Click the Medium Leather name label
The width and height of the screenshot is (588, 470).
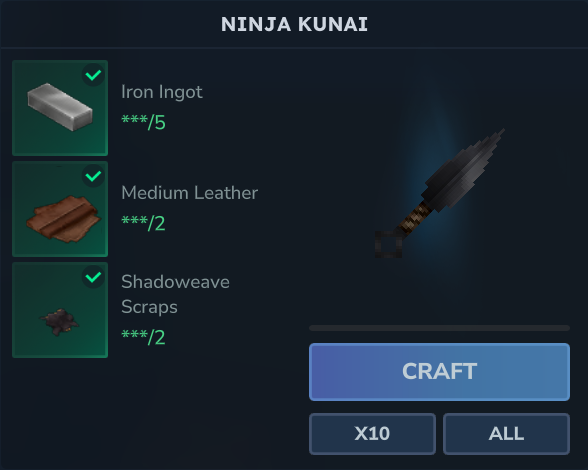(189, 193)
